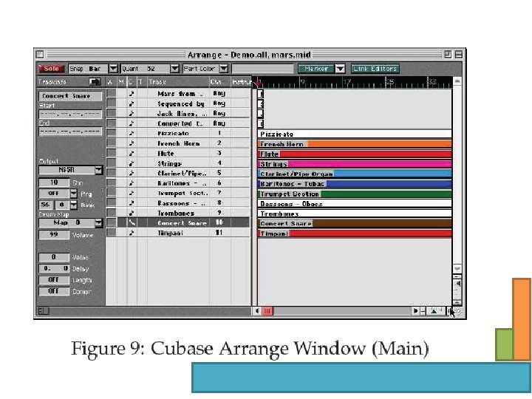The width and height of the screenshot is (532, 399).
Task: Open the Quant 32 dropdown arrow
Action: pyautogui.click(x=174, y=69)
